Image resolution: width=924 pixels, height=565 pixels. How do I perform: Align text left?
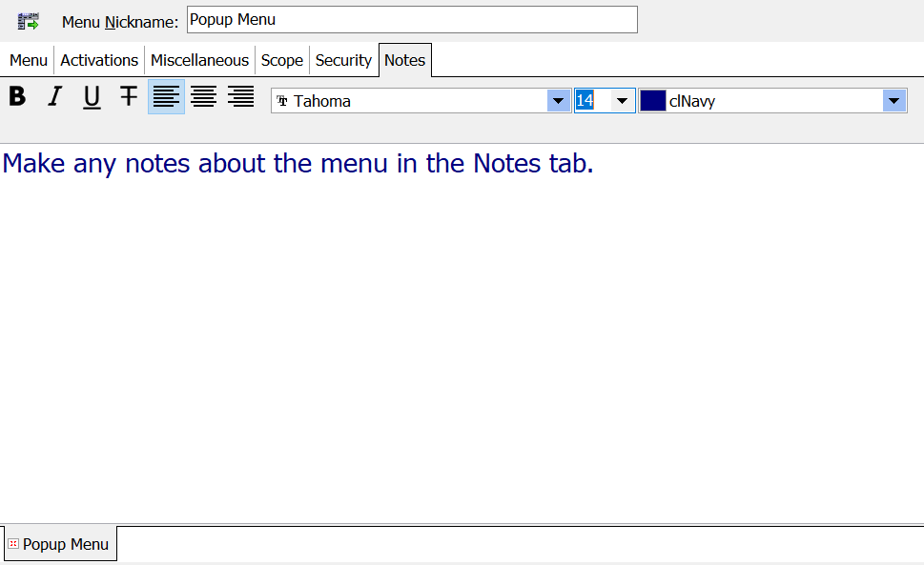click(166, 97)
